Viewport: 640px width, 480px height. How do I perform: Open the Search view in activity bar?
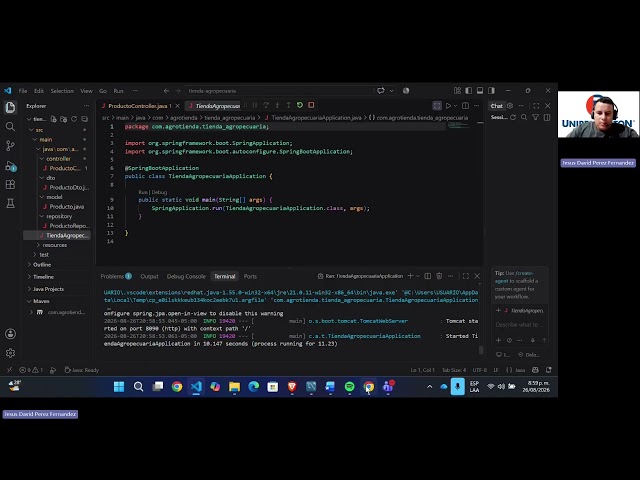pos(10,127)
